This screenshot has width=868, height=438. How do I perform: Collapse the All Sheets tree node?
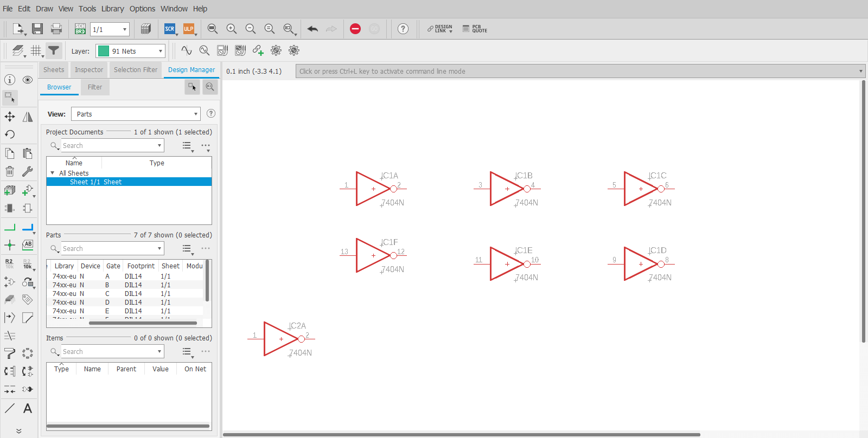[x=53, y=173]
